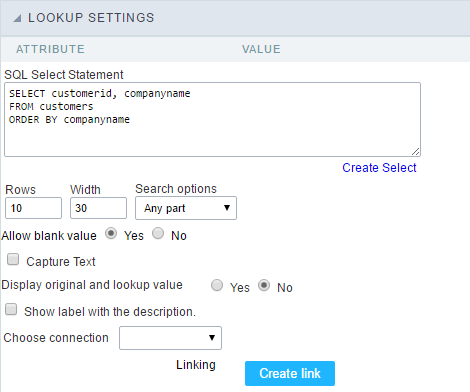
Task: Click the VALUE column header
Action: tap(261, 49)
